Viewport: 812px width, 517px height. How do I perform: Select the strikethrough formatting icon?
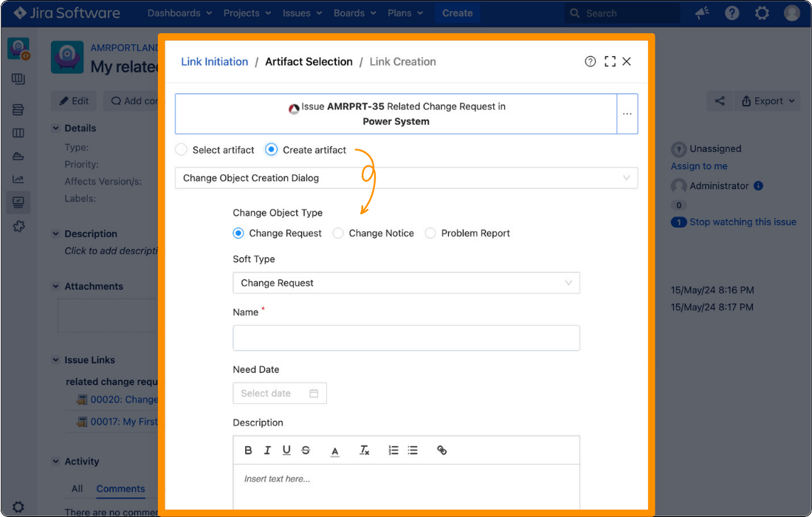306,450
